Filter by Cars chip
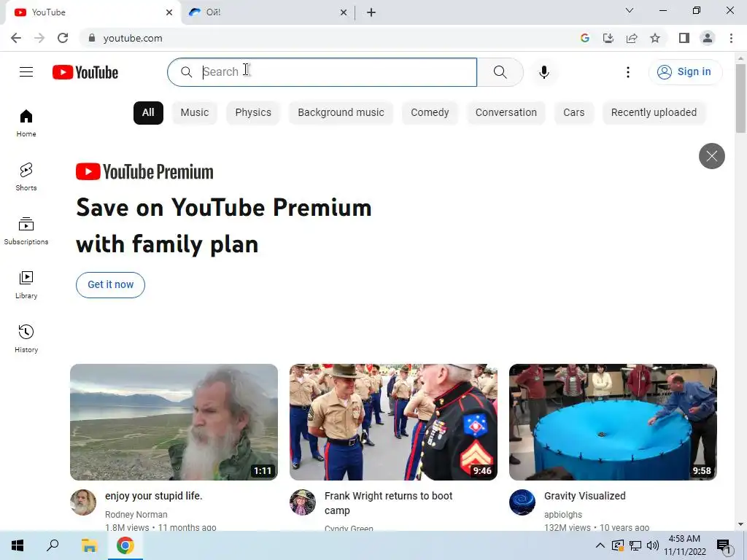Screen dimensions: 747x560 (x=573, y=112)
